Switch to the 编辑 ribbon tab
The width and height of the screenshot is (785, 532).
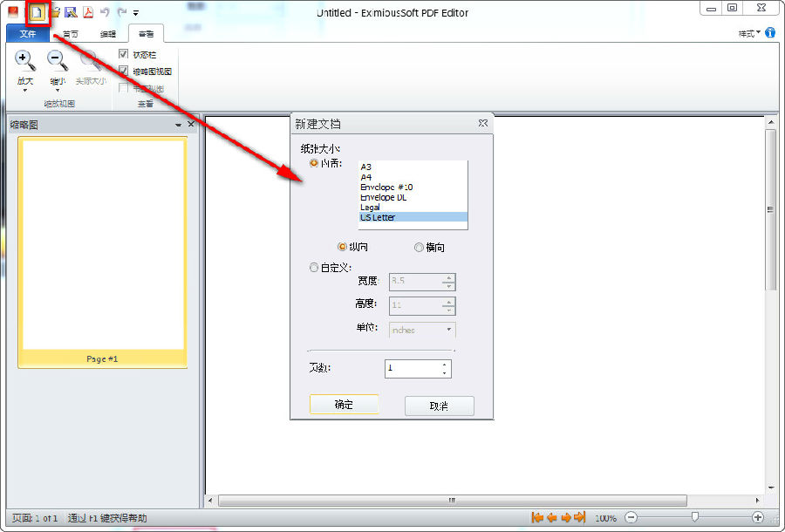point(108,34)
